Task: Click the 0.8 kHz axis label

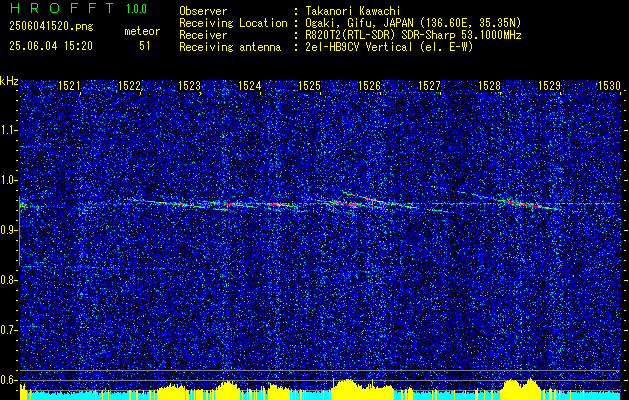Action: tap(8, 280)
